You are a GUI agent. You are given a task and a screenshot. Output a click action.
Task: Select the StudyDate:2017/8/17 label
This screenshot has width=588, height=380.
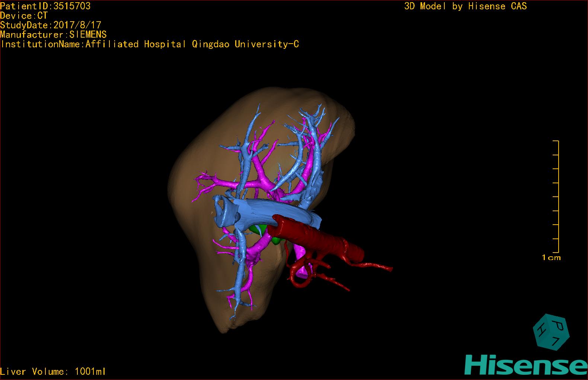pos(51,25)
